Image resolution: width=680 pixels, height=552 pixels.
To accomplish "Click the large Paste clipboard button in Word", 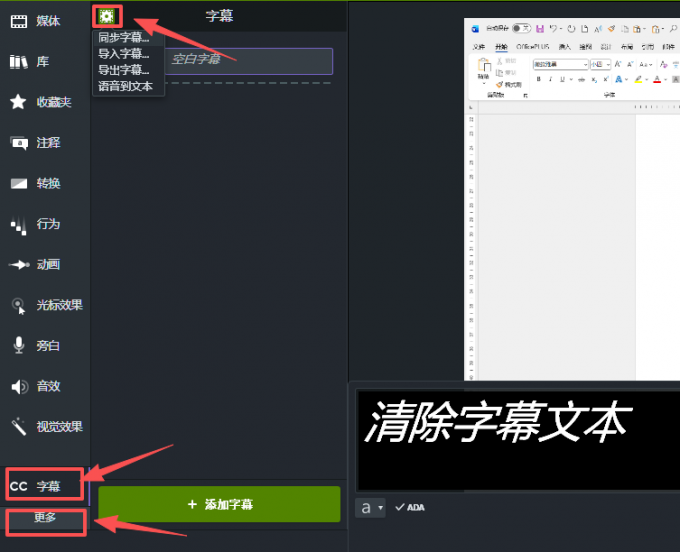I will click(x=484, y=65).
